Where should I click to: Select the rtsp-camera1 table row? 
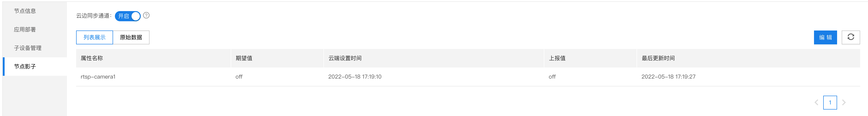pyautogui.click(x=468, y=77)
